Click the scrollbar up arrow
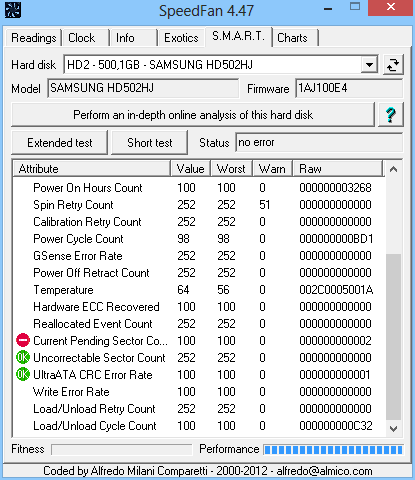The height and width of the screenshot is (480, 415). pyautogui.click(x=393, y=169)
